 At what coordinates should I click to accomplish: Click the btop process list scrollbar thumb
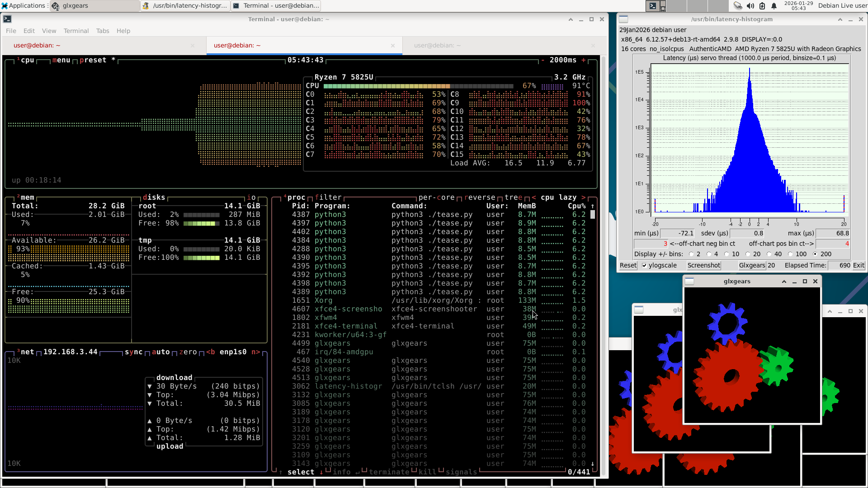[x=592, y=215]
